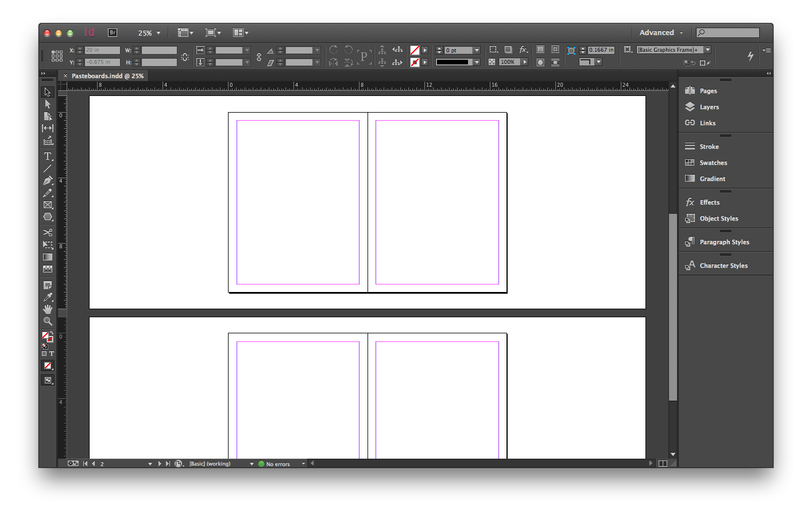The height and width of the screenshot is (519, 812).
Task: Select the Direct Selection tool
Action: (48, 104)
